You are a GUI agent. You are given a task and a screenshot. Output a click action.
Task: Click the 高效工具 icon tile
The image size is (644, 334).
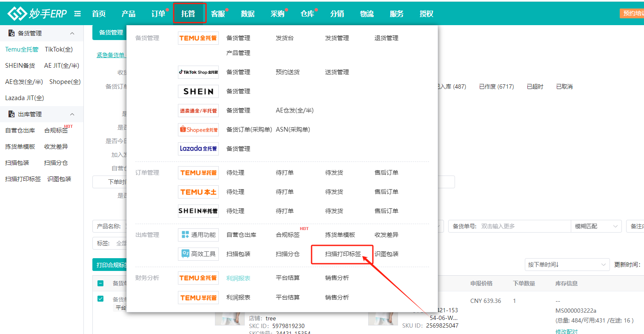(x=198, y=254)
